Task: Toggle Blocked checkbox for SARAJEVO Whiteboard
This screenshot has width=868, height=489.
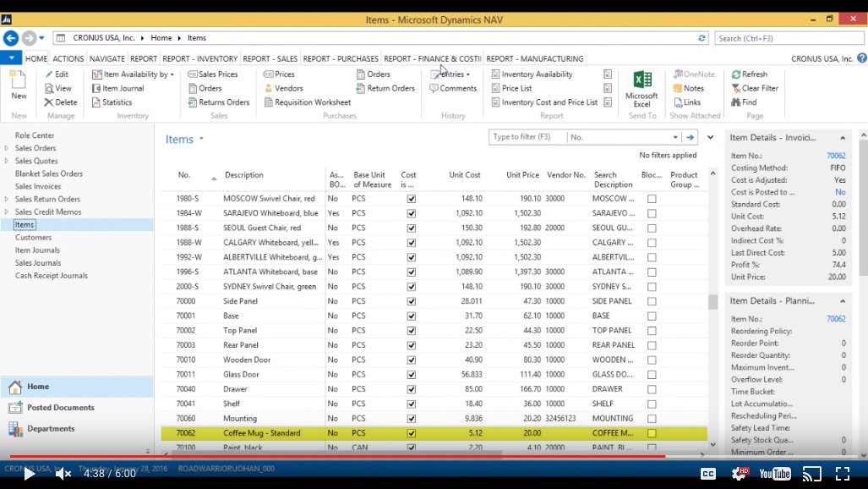Action: (652, 213)
